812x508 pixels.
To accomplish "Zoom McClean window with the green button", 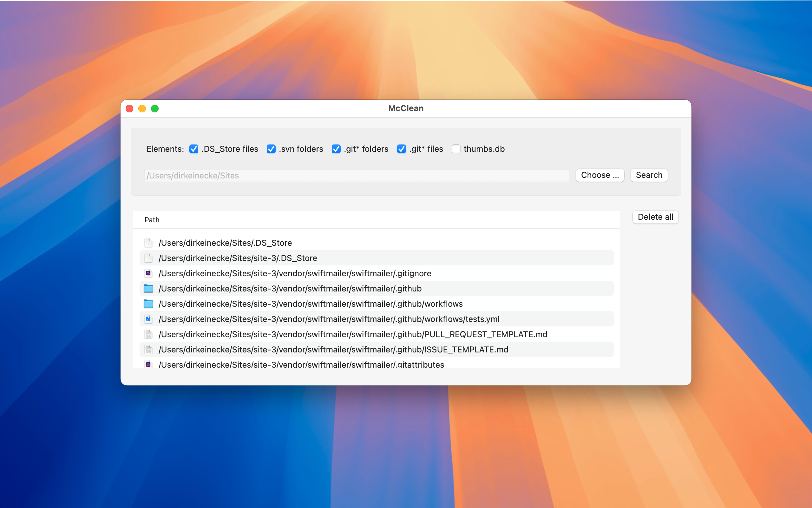I will [x=155, y=109].
